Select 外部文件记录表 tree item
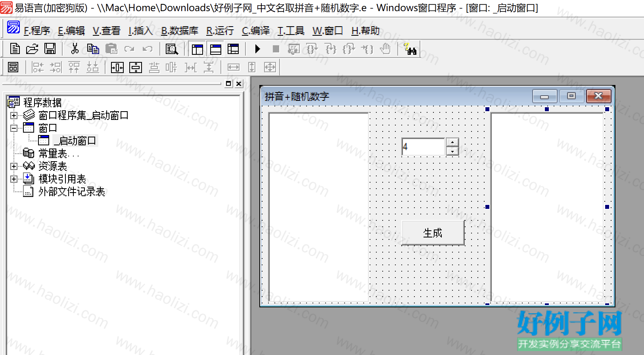 71,192
